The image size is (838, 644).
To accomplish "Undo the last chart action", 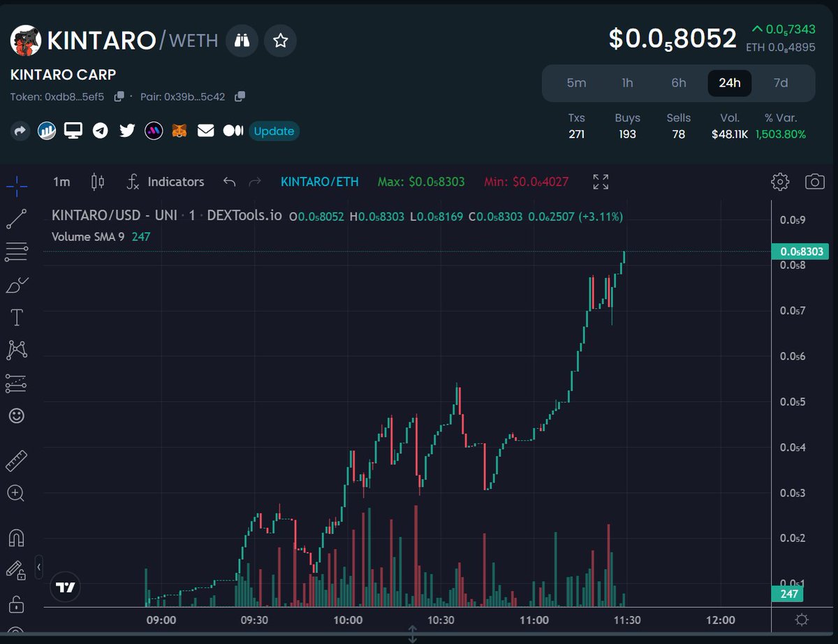I will point(229,182).
